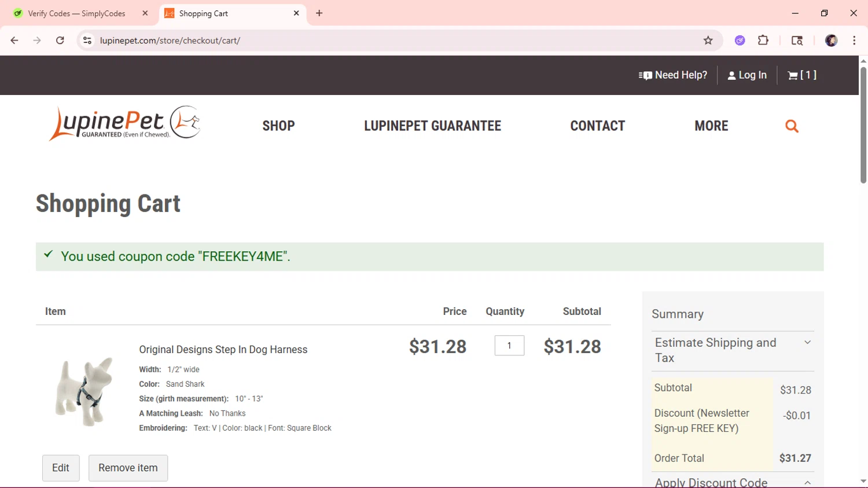
Task: Open the SHOP menu
Action: pos(278,126)
